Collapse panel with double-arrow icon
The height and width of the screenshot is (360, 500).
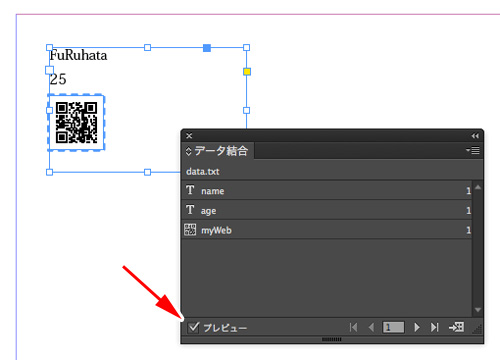point(475,136)
